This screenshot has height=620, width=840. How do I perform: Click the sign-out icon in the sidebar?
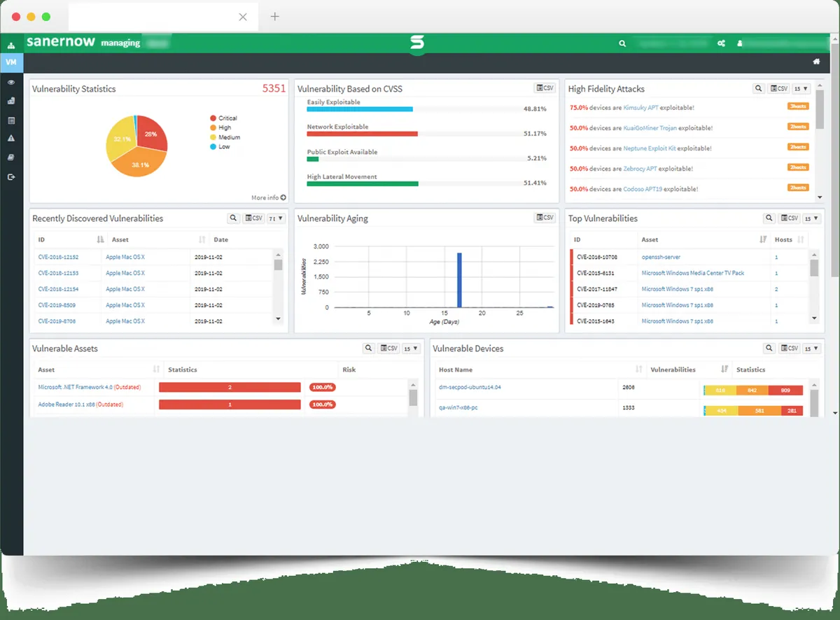(x=11, y=177)
